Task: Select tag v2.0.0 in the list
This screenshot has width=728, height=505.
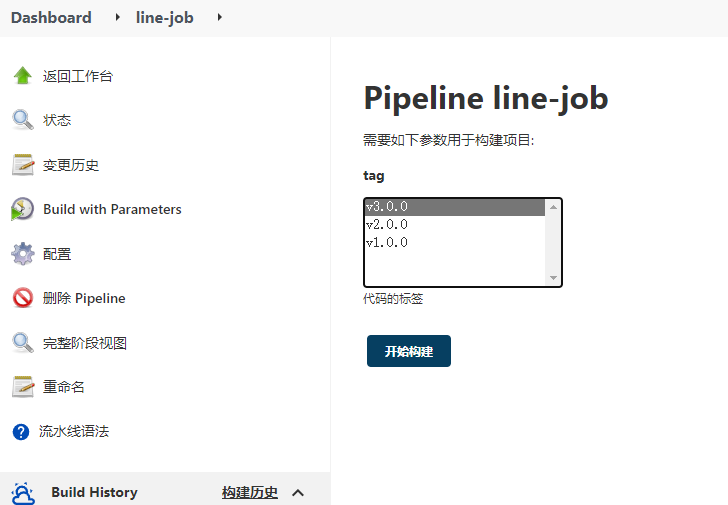Action: pos(387,225)
